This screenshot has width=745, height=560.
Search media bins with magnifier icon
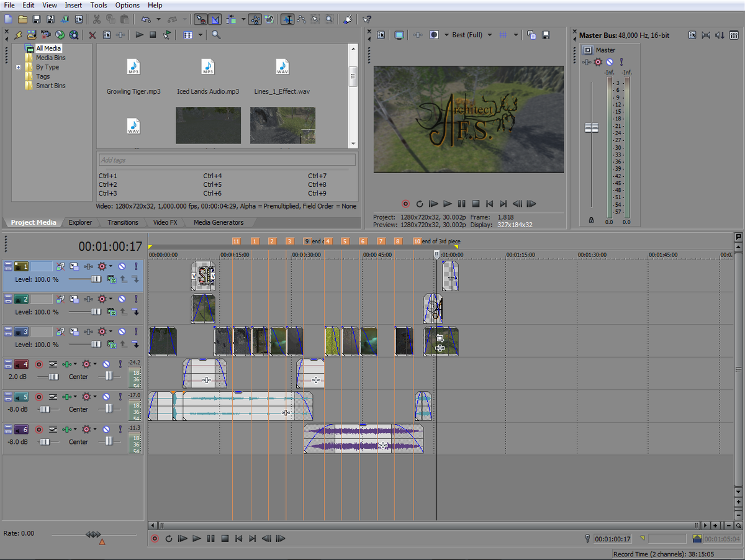point(216,35)
